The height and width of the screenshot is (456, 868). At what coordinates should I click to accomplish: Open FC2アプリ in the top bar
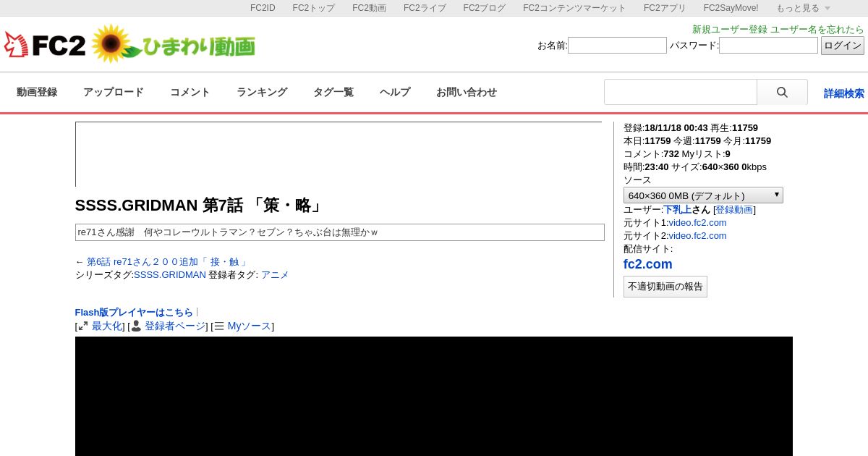click(x=665, y=8)
